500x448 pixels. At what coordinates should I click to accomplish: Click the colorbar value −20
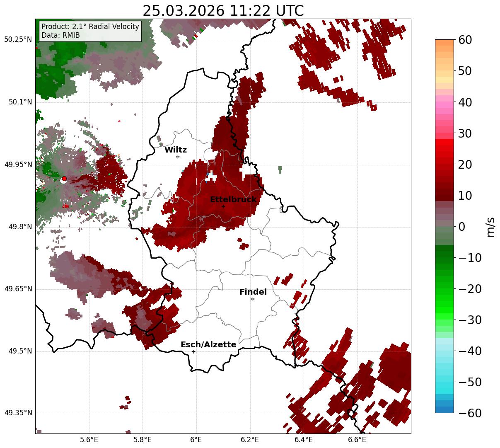point(470,288)
